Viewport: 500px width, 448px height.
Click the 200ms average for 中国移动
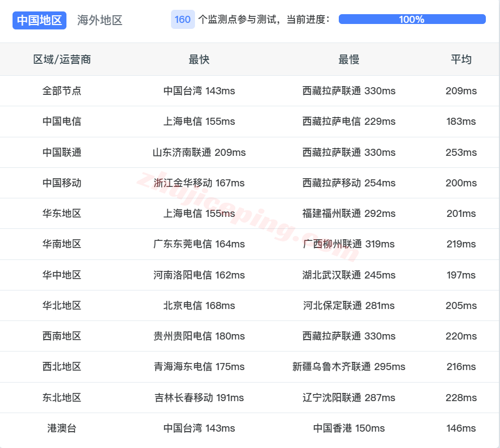461,183
